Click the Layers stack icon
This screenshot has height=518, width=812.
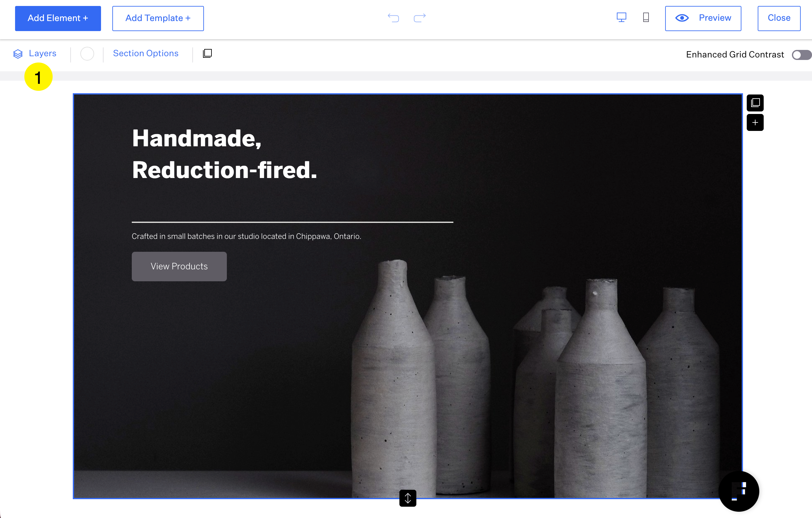click(x=18, y=54)
